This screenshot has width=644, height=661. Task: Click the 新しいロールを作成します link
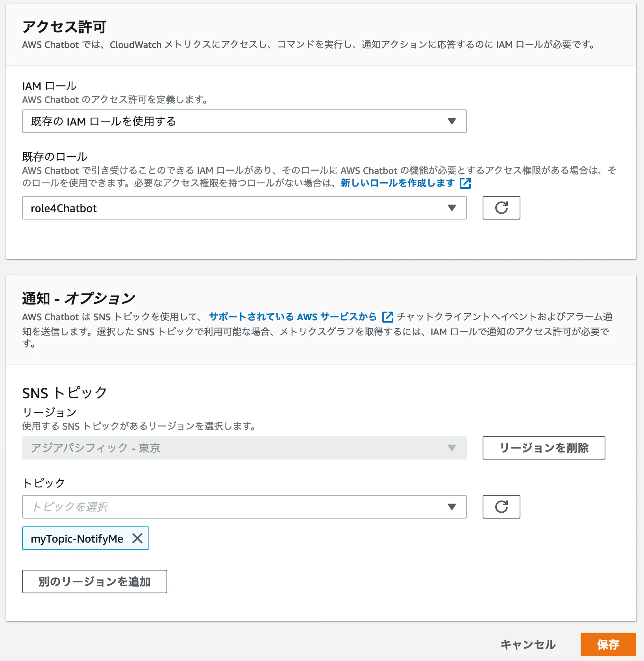[398, 183]
